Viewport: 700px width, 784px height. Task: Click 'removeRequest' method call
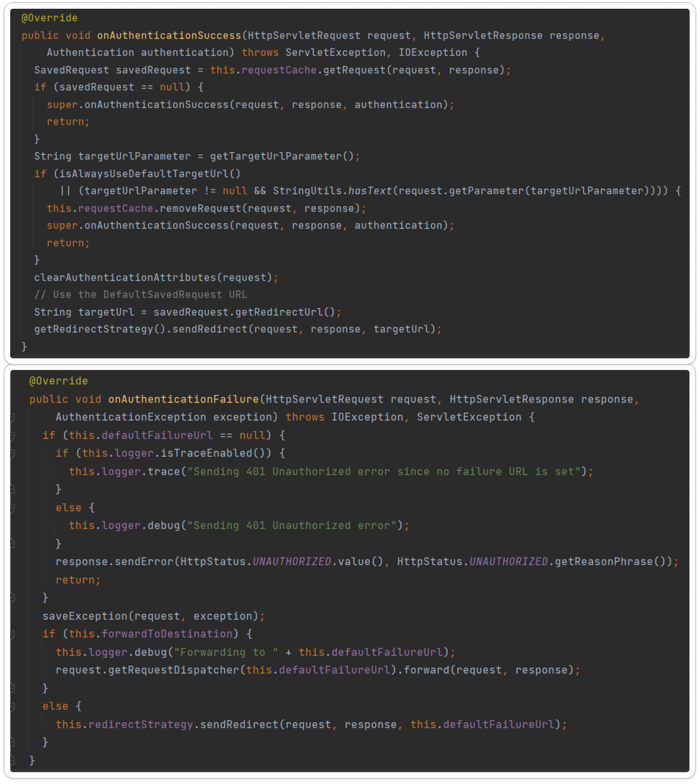[200, 209]
